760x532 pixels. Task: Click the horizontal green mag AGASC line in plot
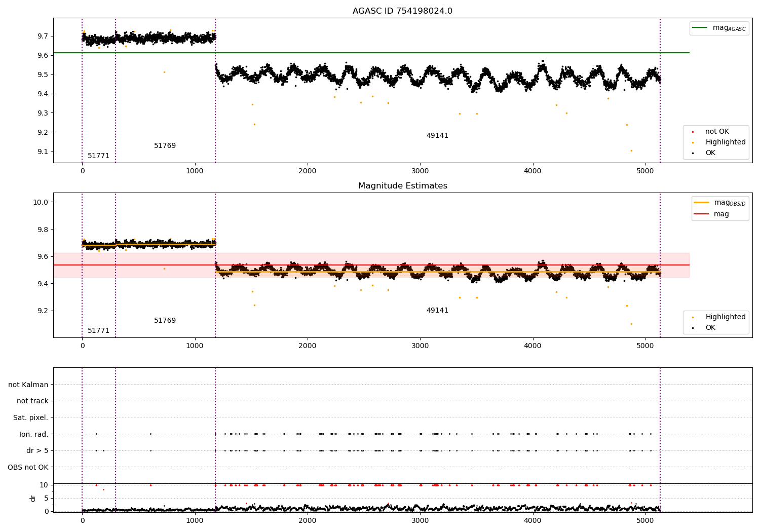click(371, 53)
